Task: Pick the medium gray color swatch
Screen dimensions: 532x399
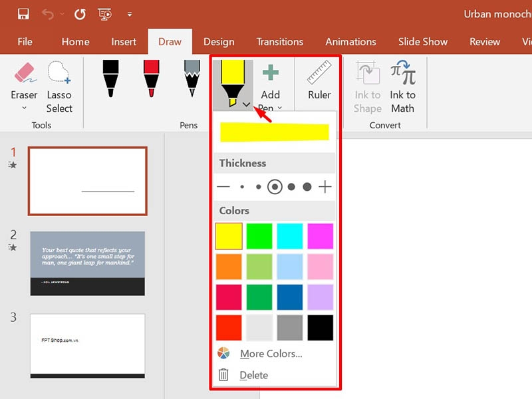Action: pyautogui.click(x=290, y=328)
